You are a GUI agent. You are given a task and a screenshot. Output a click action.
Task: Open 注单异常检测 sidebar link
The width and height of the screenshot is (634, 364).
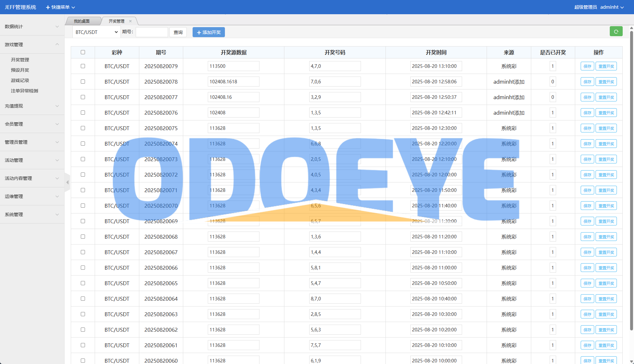[25, 91]
